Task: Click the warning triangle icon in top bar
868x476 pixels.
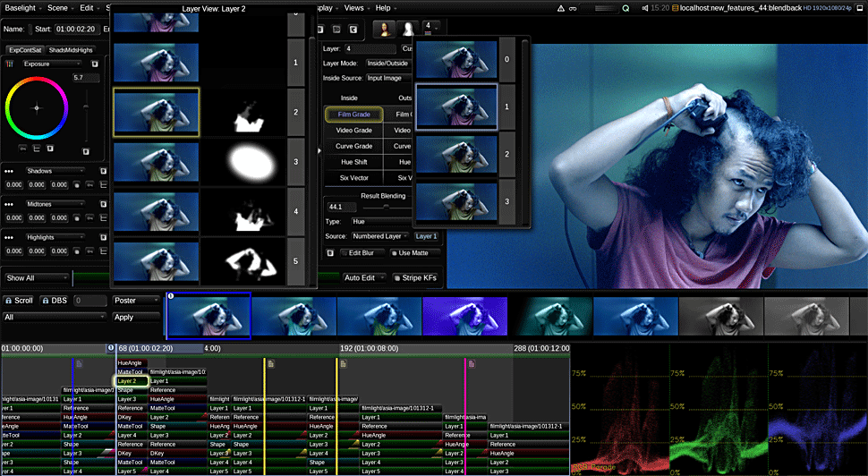Action: coord(560,7)
